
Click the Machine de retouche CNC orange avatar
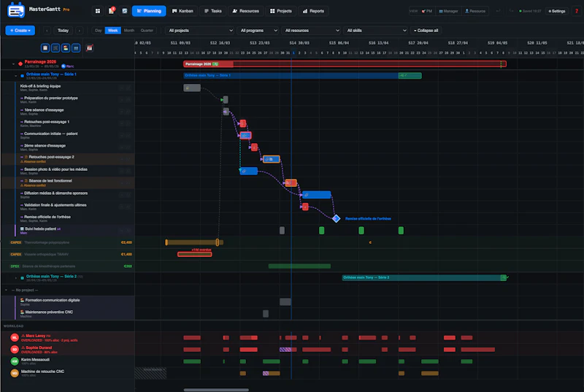click(15, 373)
